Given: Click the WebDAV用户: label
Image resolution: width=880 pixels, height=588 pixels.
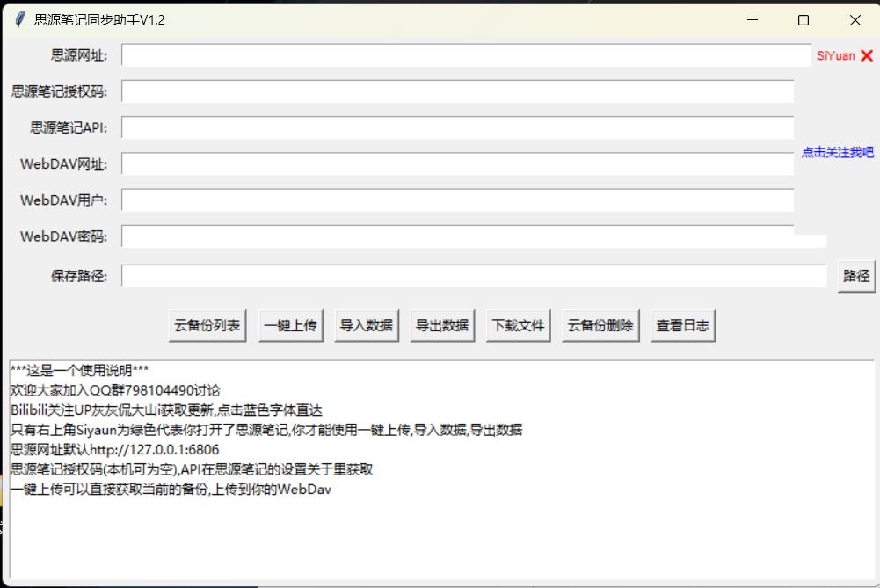Looking at the screenshot, I should click(63, 200).
